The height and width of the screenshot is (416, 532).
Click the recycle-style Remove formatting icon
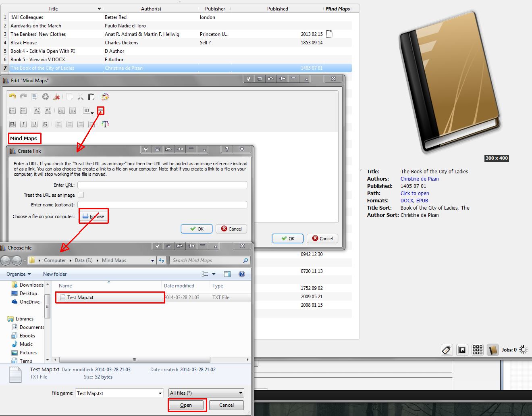(46, 97)
